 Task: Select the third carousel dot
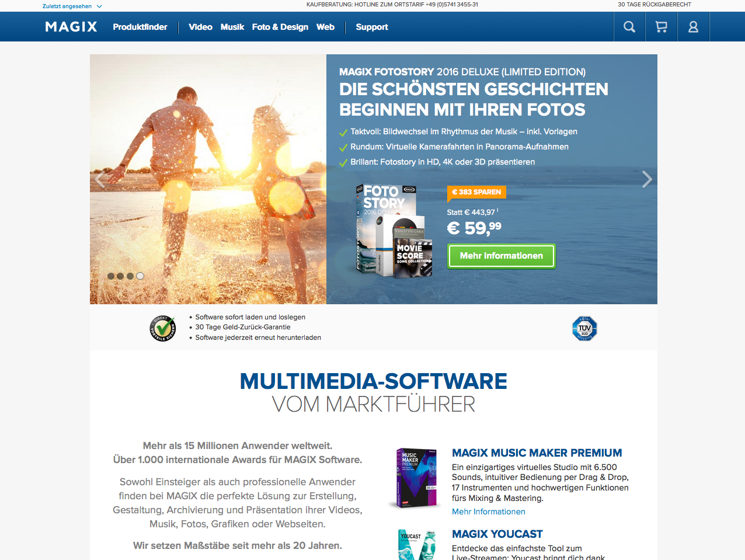click(x=130, y=276)
